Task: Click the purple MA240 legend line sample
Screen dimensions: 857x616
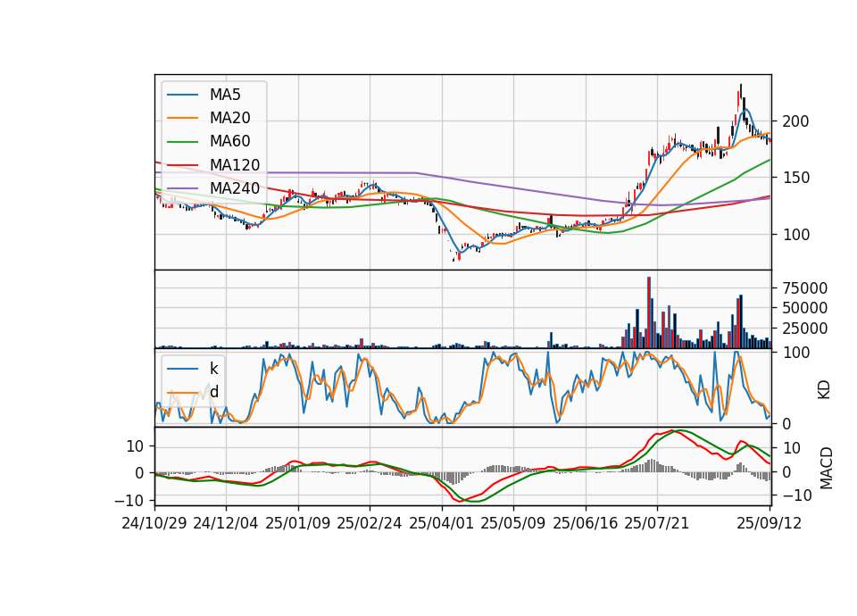Action: point(182,188)
